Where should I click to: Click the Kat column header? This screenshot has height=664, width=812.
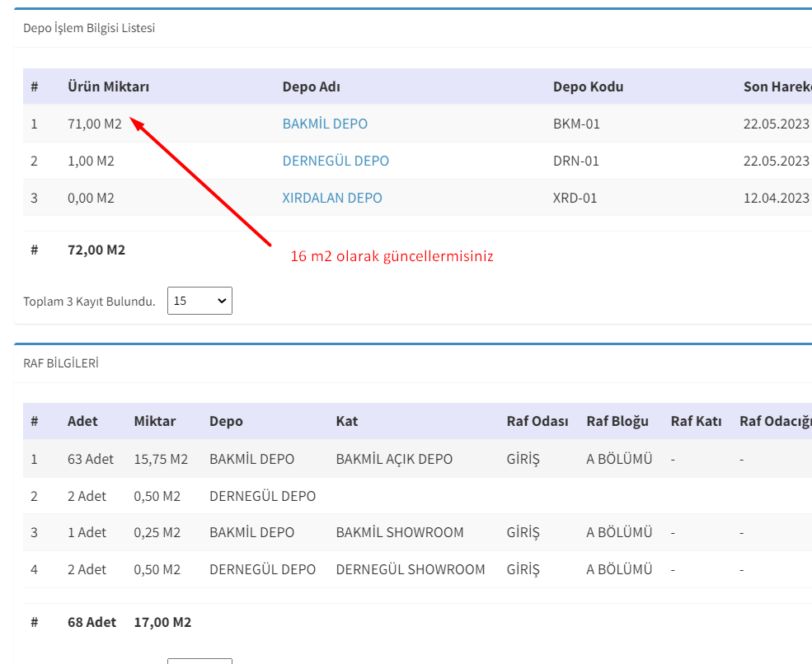point(346,422)
